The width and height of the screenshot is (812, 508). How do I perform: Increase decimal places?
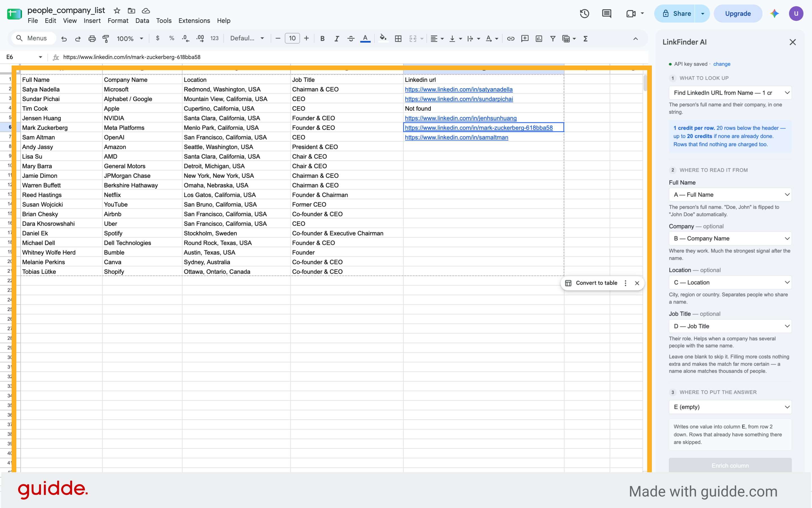[x=200, y=39]
